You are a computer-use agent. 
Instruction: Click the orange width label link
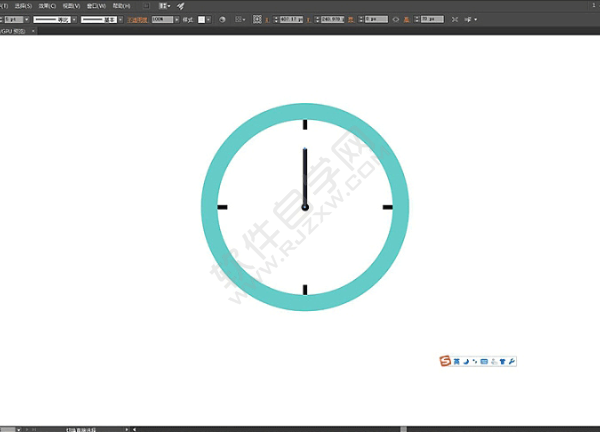coord(351,20)
